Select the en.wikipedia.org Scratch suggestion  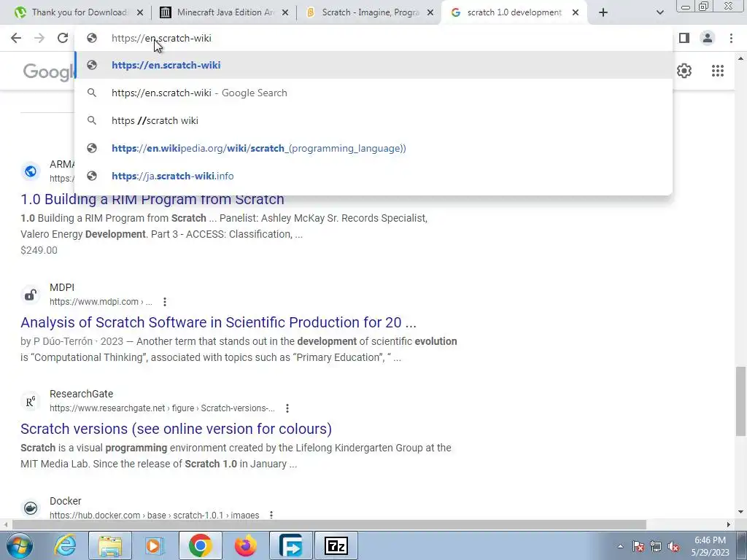(373, 148)
